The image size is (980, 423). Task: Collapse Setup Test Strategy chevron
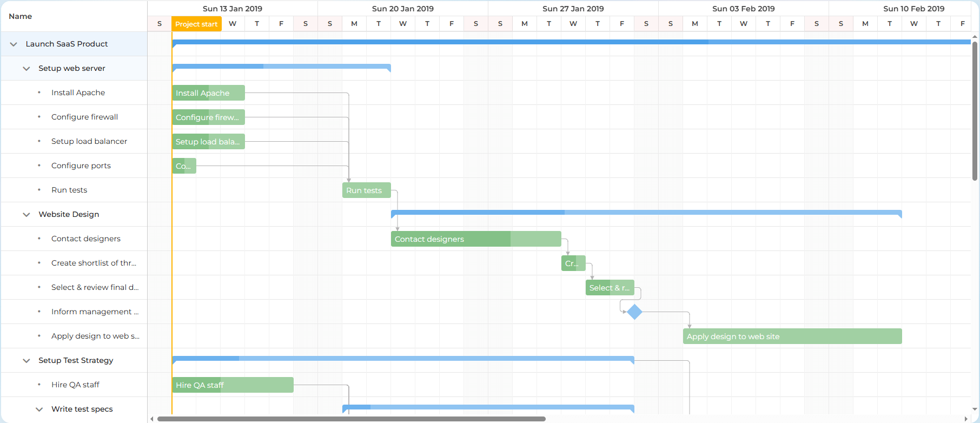pos(27,361)
